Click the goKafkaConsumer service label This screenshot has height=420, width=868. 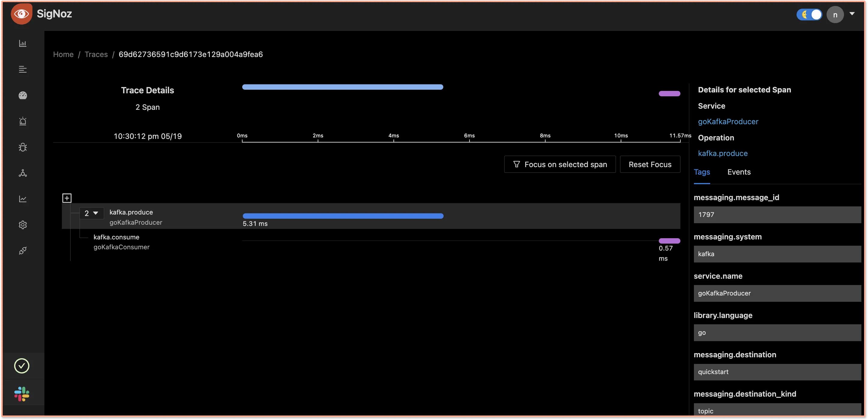121,247
